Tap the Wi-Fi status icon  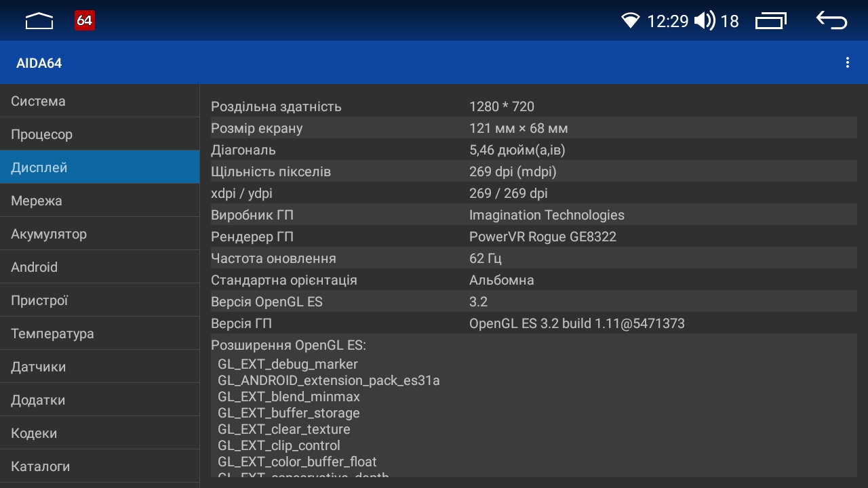(631, 21)
